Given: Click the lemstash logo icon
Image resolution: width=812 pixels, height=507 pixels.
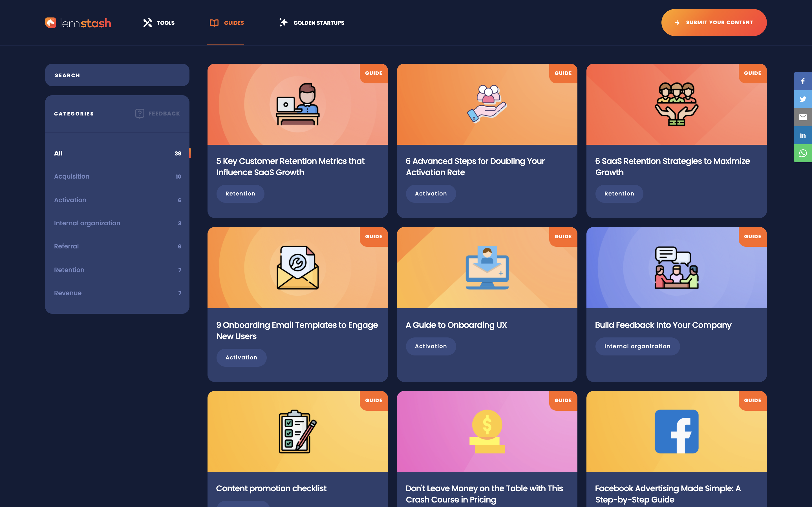Looking at the screenshot, I should pyautogui.click(x=51, y=23).
